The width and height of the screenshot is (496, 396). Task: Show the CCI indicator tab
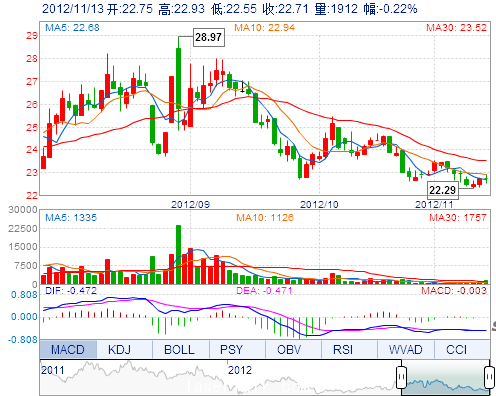point(456,349)
